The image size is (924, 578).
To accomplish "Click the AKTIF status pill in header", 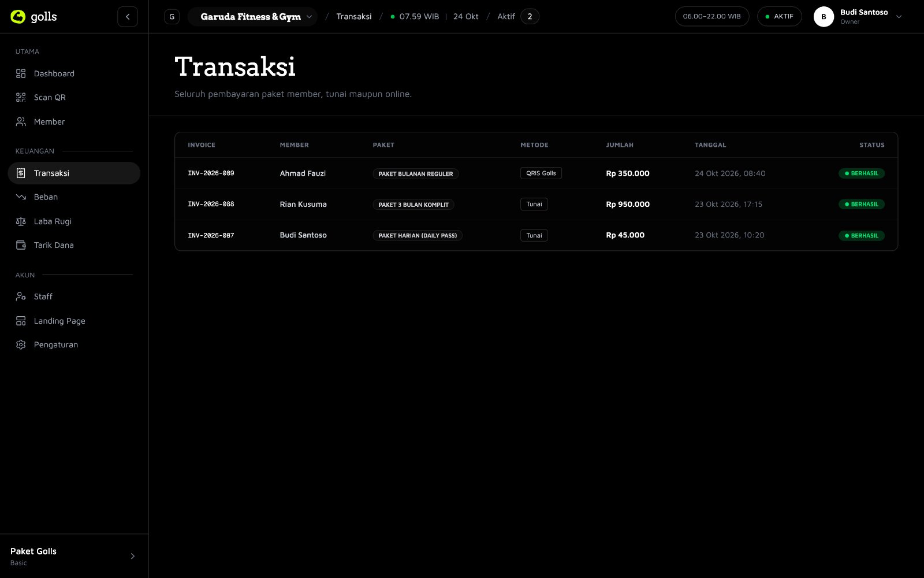I will point(779,17).
